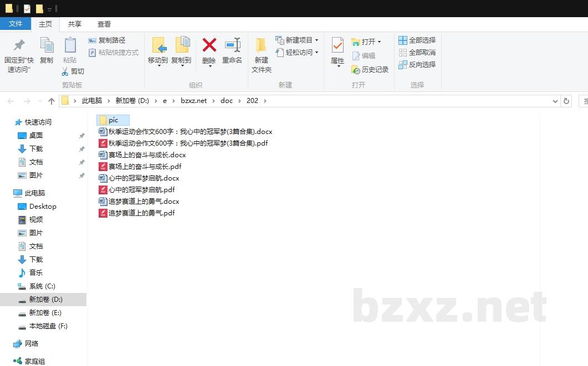Click the red 删除 (Delete) icon
The height and width of the screenshot is (366, 588).
tap(208, 47)
